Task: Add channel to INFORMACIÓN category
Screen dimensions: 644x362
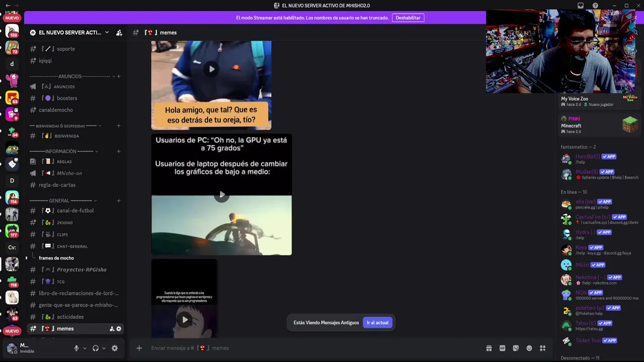Action: (x=119, y=151)
